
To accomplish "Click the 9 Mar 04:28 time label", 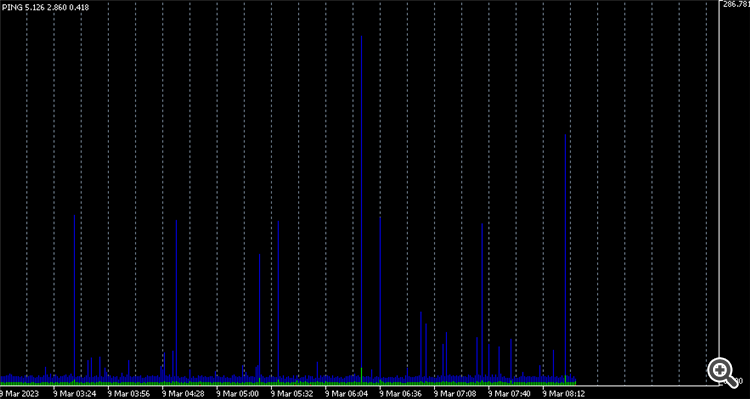I will (184, 394).
